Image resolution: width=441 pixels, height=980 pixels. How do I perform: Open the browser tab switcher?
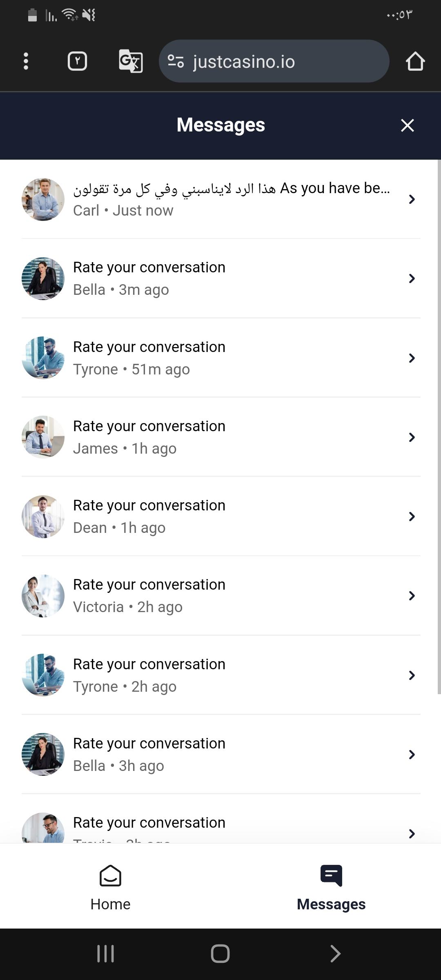point(77,61)
